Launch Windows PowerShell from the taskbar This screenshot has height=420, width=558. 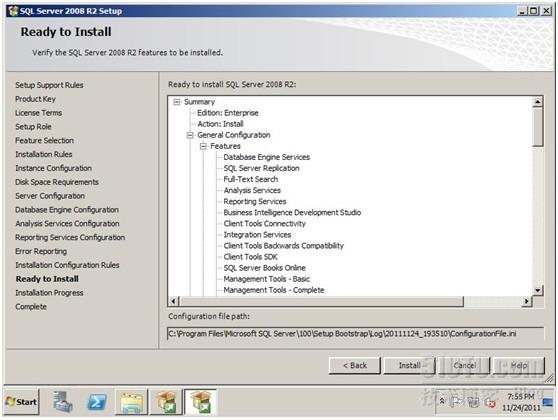[97, 402]
